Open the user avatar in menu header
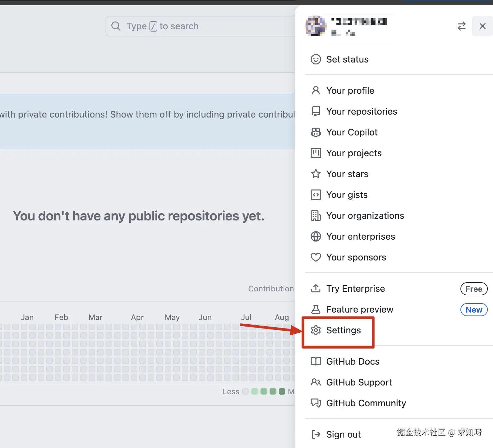 pyautogui.click(x=316, y=26)
